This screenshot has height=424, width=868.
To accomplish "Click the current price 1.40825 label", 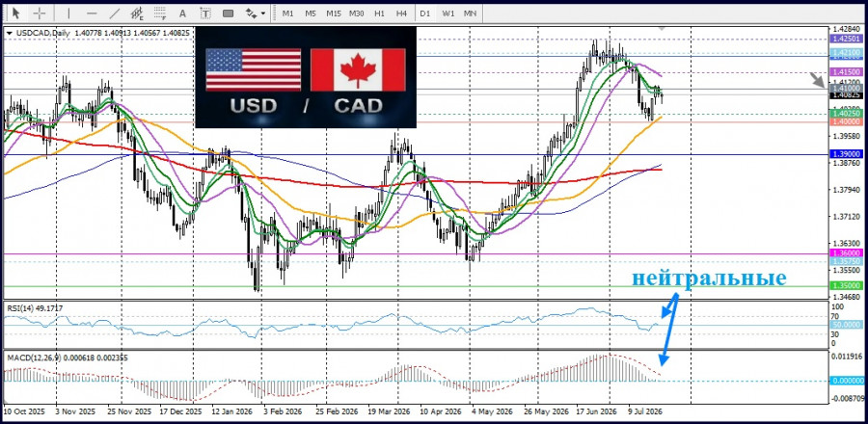I will coord(847,94).
